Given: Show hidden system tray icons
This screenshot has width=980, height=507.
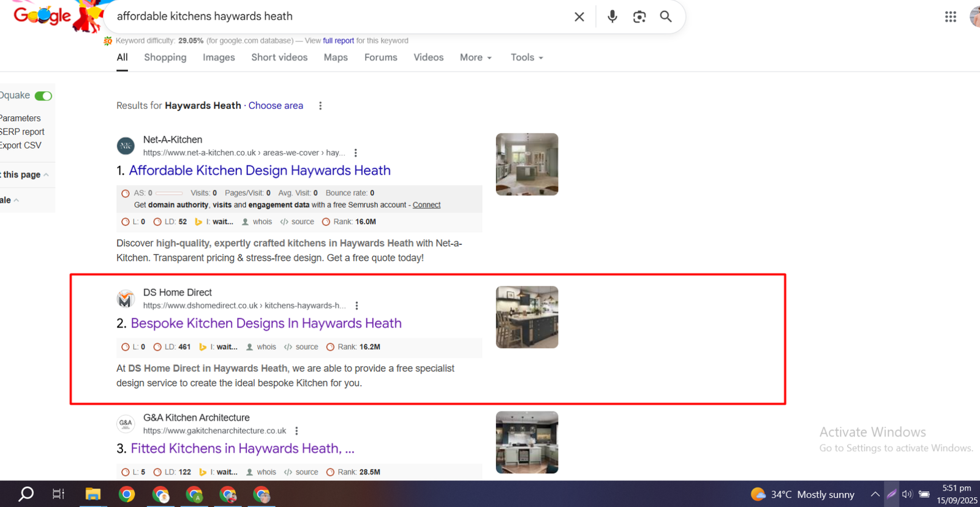Looking at the screenshot, I should [x=875, y=494].
